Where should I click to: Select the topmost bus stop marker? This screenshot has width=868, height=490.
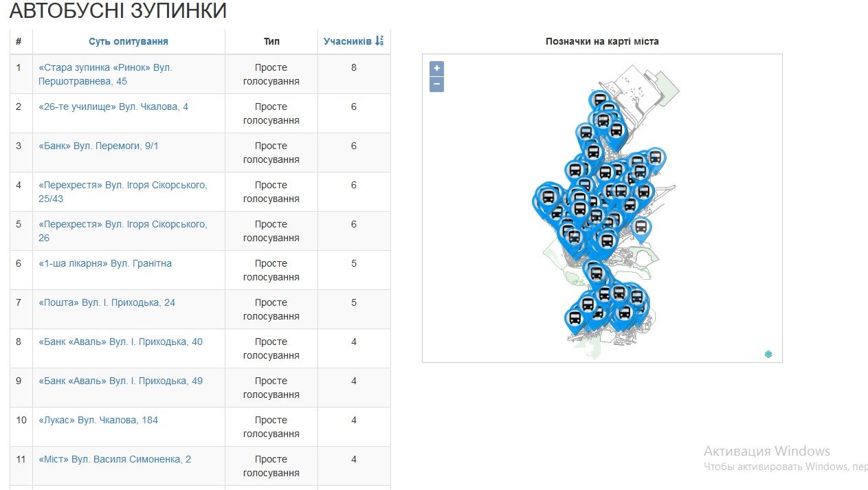[x=599, y=100]
